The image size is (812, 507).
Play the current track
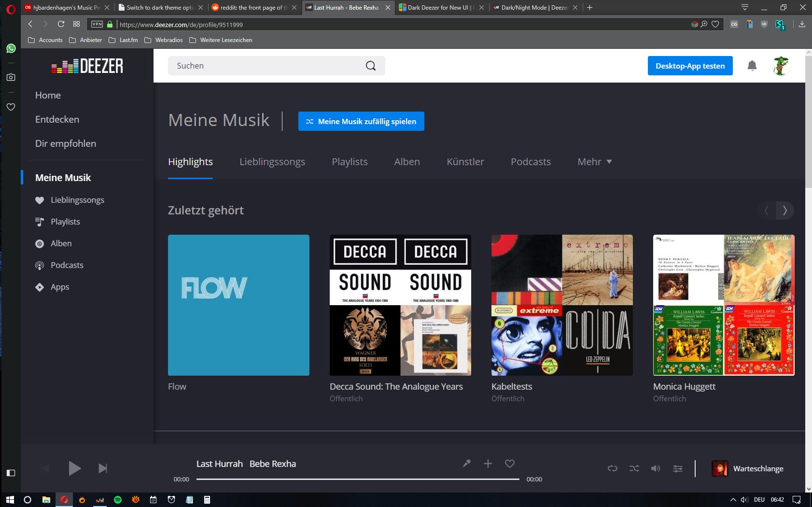pos(74,468)
